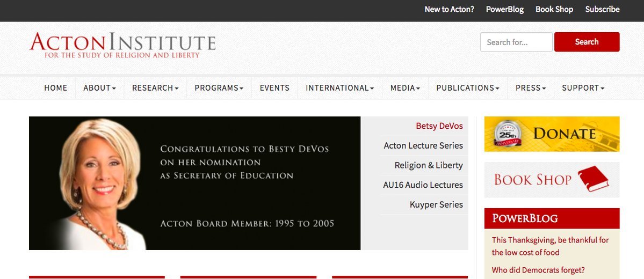644x279 pixels.
Task: Open the Book Shop red book banner
Action: 552,180
